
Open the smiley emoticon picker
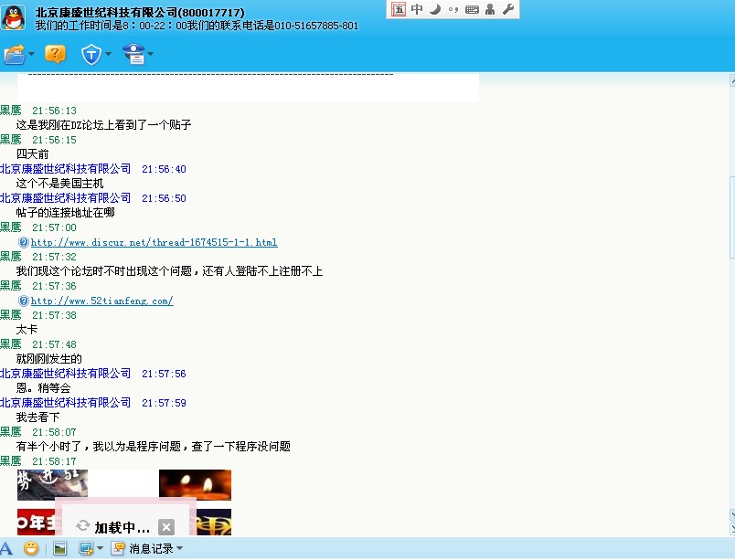[x=31, y=548]
